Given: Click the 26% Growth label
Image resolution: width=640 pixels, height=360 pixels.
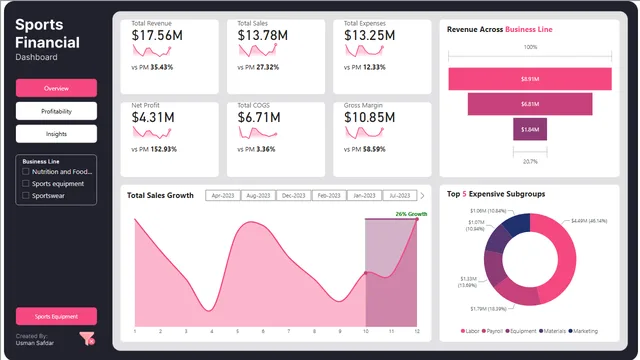Looking at the screenshot, I should pyautogui.click(x=411, y=214).
